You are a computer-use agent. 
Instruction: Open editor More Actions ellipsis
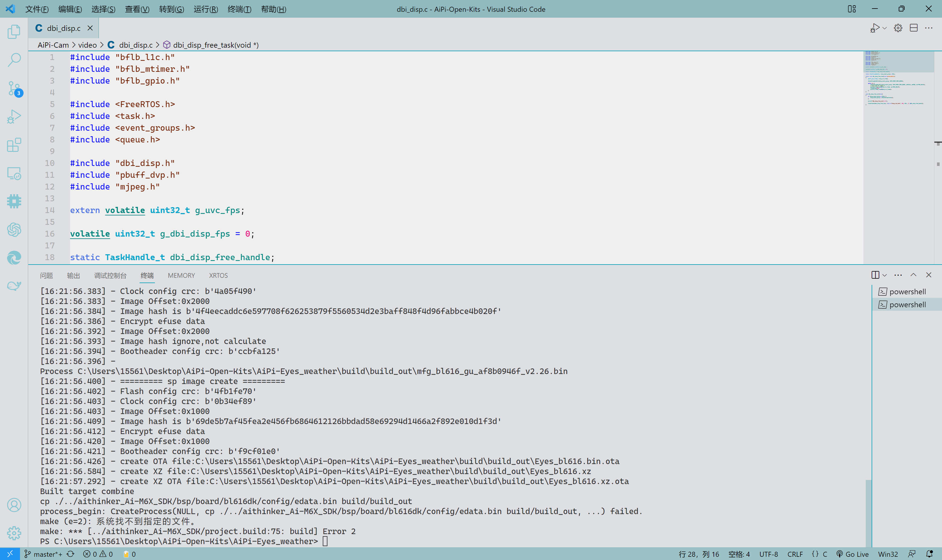point(929,28)
